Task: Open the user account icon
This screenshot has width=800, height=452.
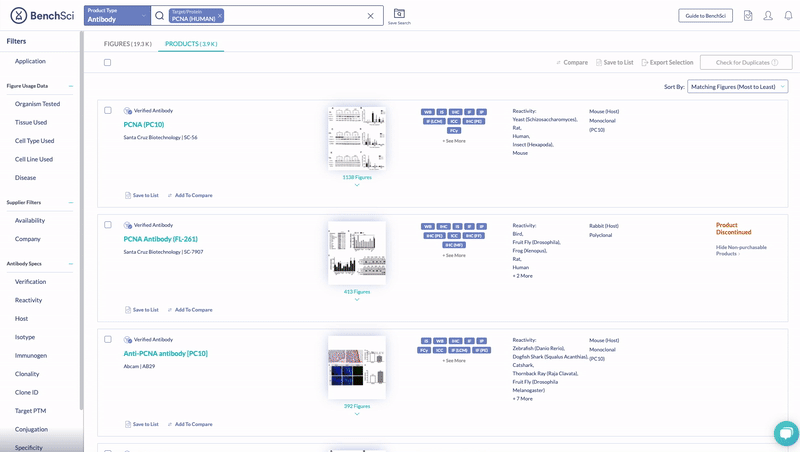Action: click(768, 16)
